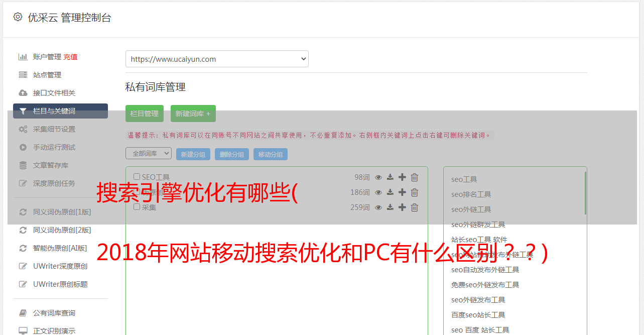The width and height of the screenshot is (644, 335).
Task: View the 采集 library with its eye icon
Action: (378, 207)
